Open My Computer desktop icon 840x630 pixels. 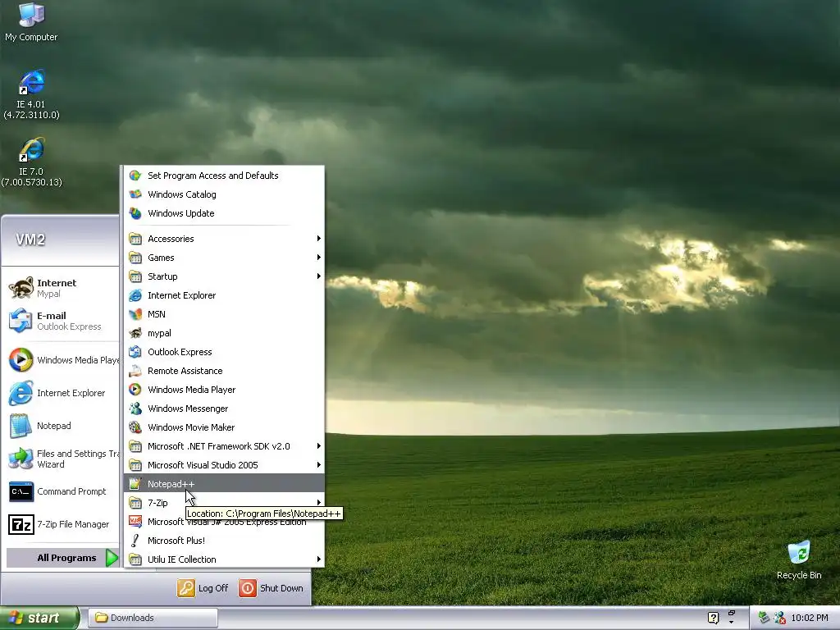tap(31, 21)
